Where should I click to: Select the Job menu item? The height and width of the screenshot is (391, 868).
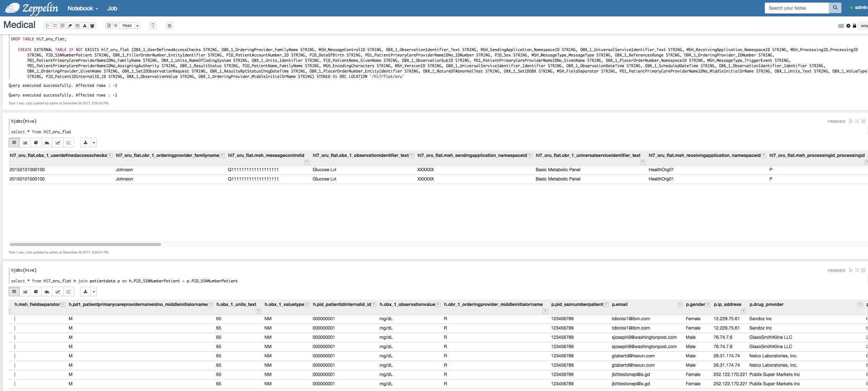point(112,8)
